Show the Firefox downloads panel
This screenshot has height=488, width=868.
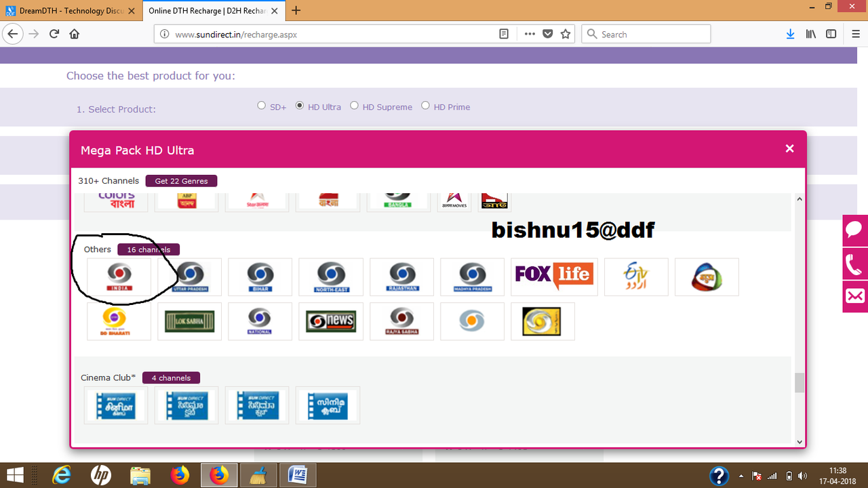coord(790,34)
